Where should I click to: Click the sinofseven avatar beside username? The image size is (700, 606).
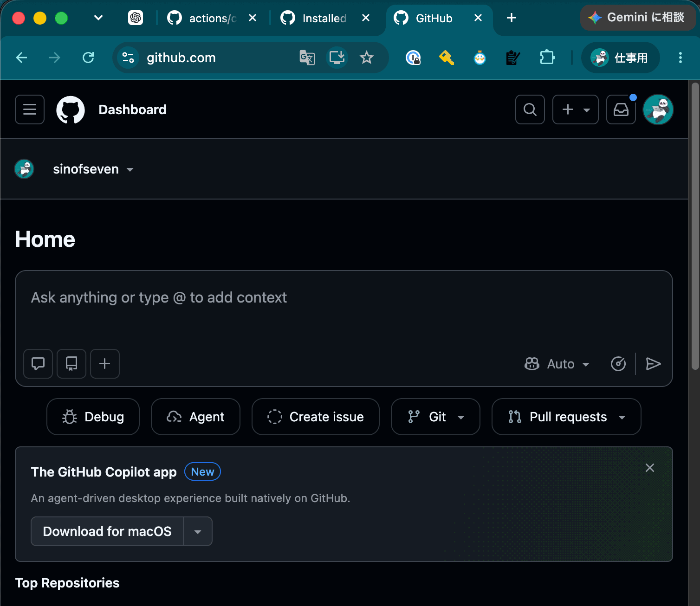(24, 169)
